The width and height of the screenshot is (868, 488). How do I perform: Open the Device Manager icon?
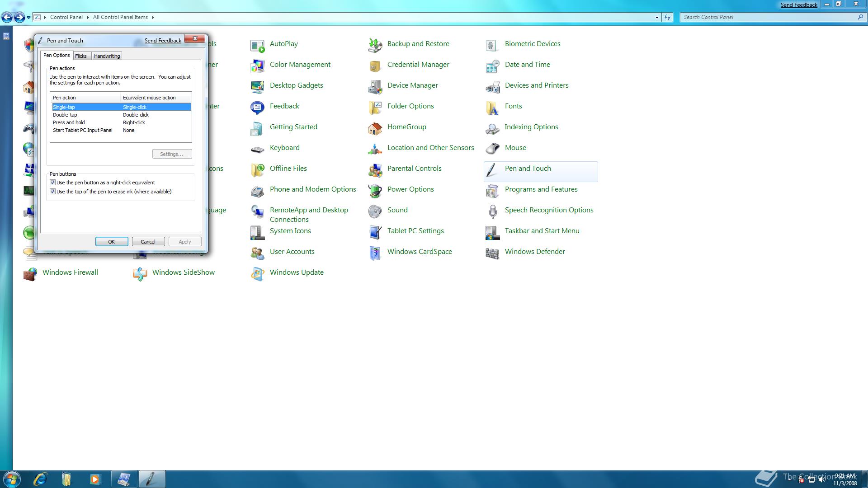click(375, 87)
